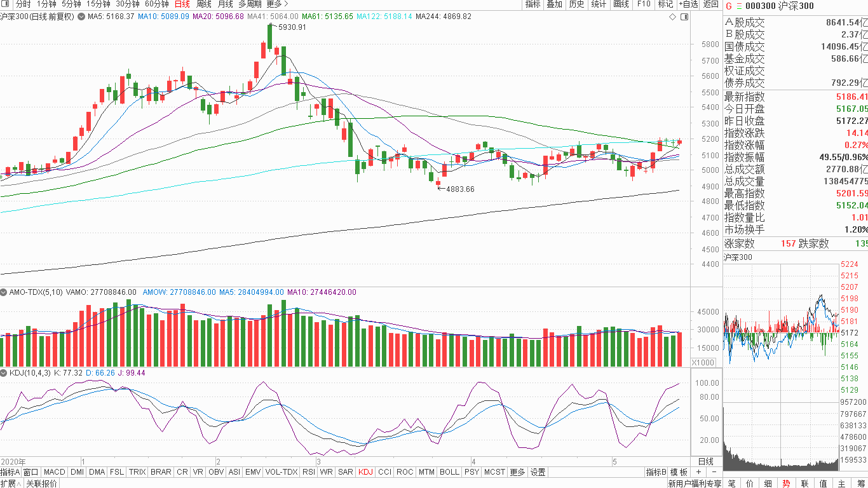The image size is (868, 488).
Task: Click the 指标 toolbar button
Action: pos(532,4)
